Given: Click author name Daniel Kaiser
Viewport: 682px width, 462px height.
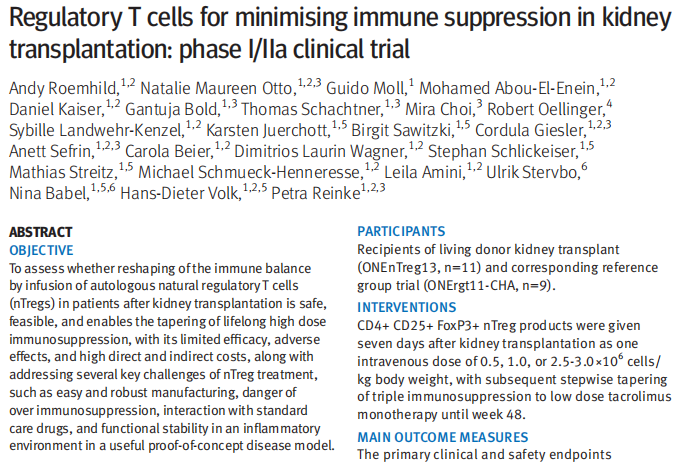Looking at the screenshot, I should pyautogui.click(x=52, y=107).
